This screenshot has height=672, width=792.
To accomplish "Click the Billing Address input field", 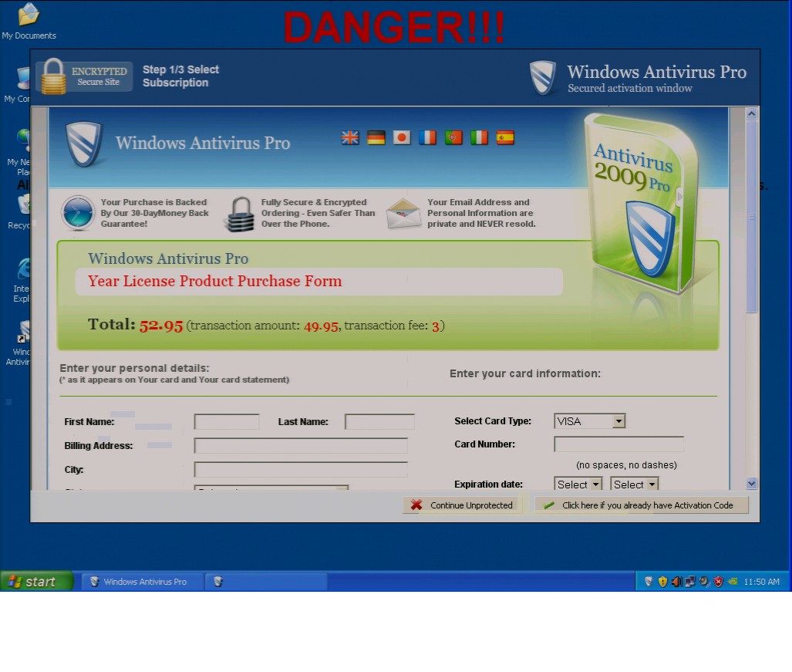I will point(301,446).
